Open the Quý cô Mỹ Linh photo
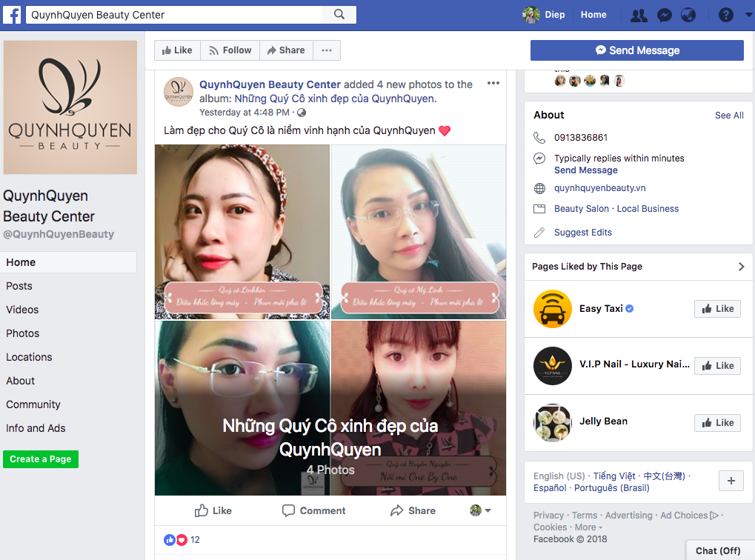 tap(419, 232)
